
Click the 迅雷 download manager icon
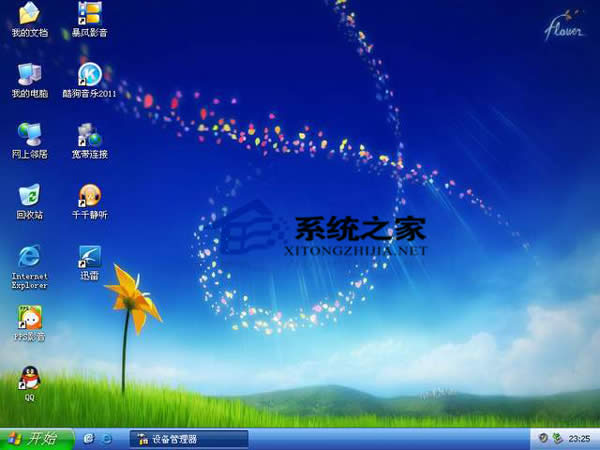(90, 256)
